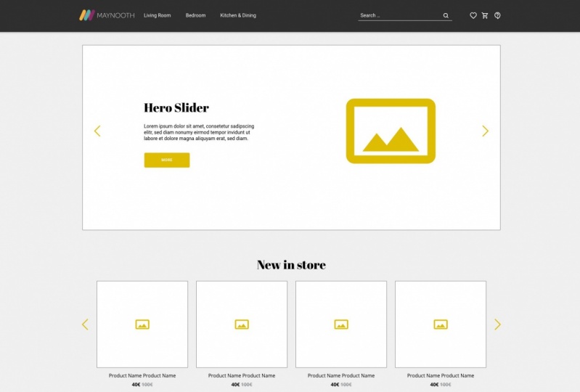Go to previous hero slide arrow
580x392 pixels.
pos(97,131)
